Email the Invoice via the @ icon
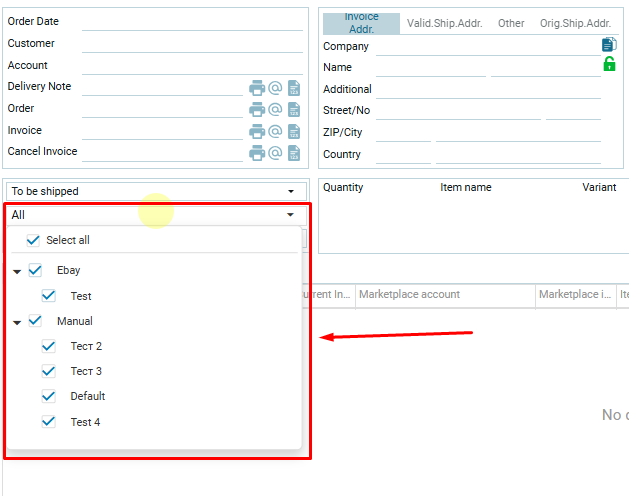The width and height of the screenshot is (629, 496). point(275,131)
